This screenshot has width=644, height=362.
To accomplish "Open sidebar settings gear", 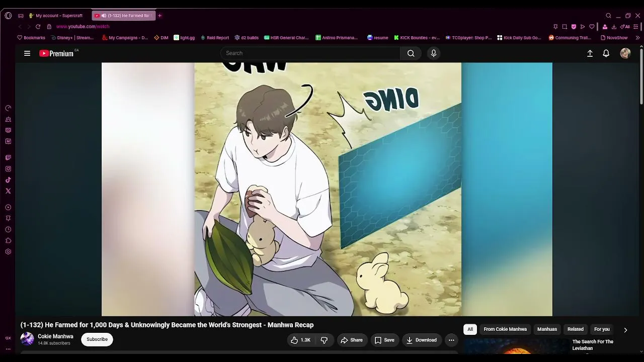I will (x=8, y=252).
